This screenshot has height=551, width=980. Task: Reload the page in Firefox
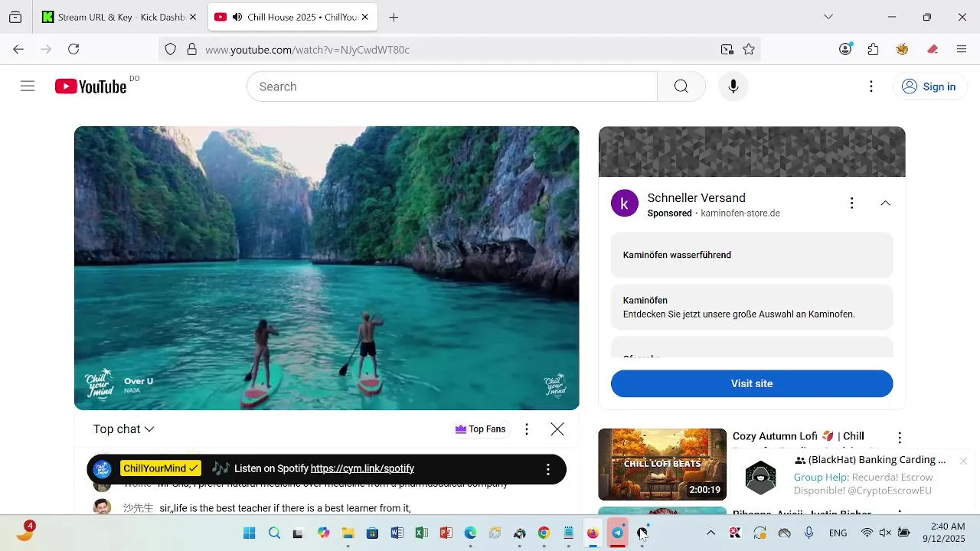[73, 49]
